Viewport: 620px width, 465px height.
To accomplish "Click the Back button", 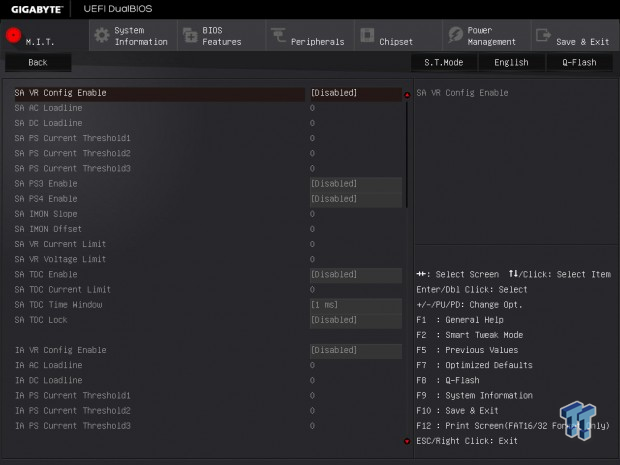I will pos(38,62).
